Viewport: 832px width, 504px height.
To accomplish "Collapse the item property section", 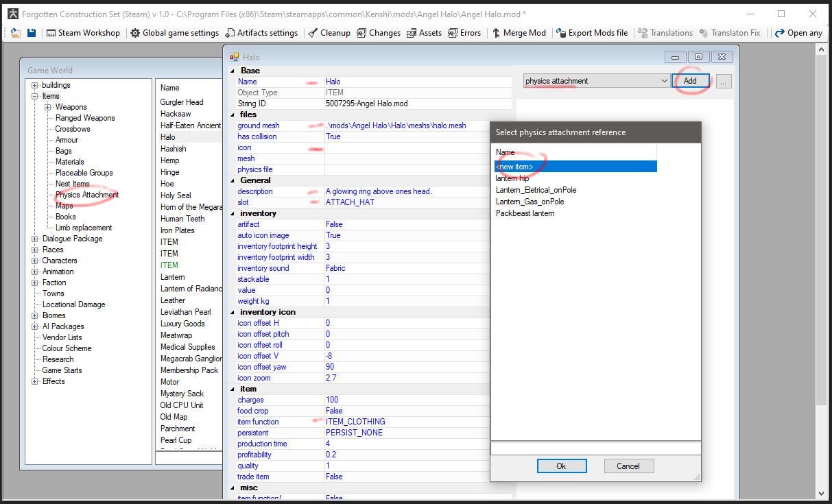I will click(x=232, y=389).
